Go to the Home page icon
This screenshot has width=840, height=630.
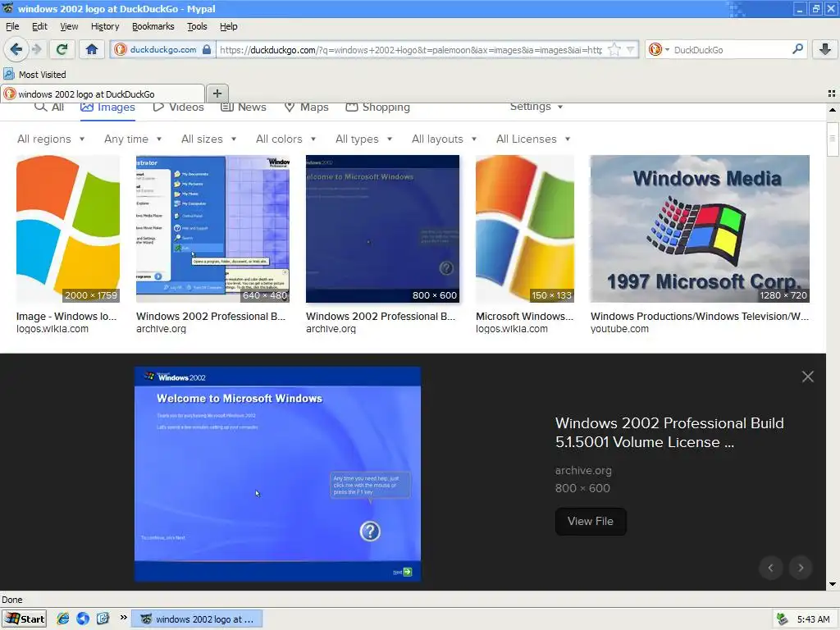[x=92, y=49]
